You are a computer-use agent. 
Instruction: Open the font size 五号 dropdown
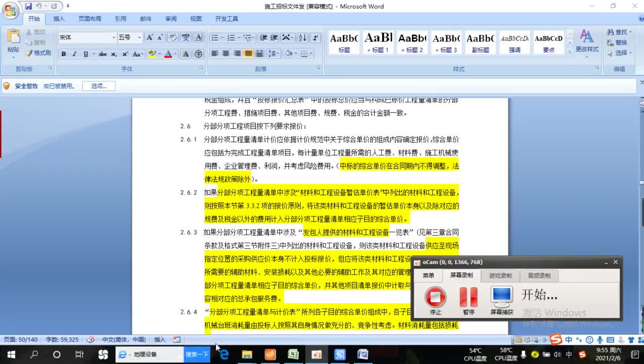(x=140, y=37)
